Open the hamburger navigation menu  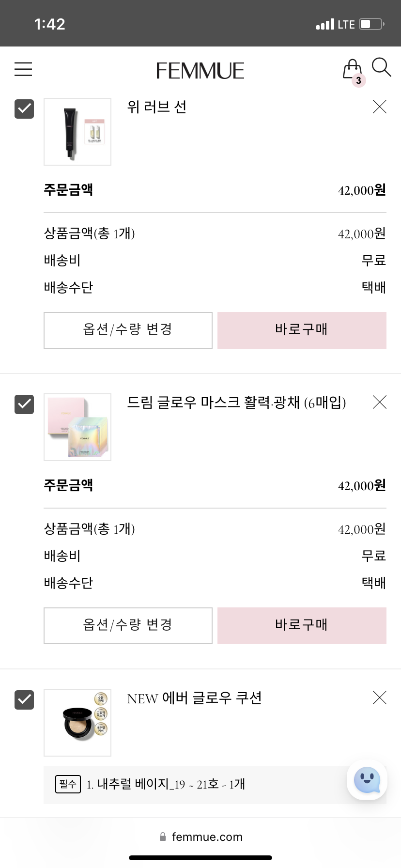(x=23, y=69)
